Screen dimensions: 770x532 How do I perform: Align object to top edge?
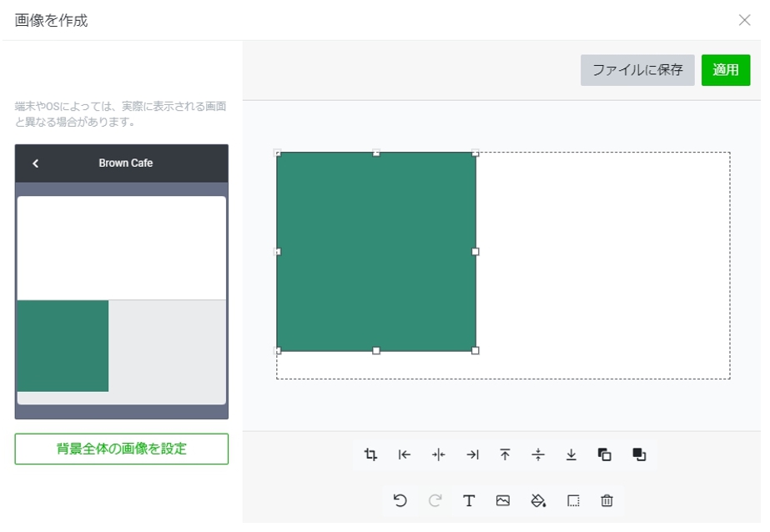[x=505, y=454]
